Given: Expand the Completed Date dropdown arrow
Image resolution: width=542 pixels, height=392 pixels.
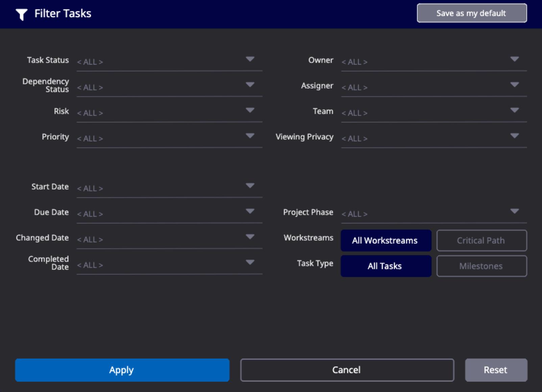Looking at the screenshot, I should click(x=250, y=262).
